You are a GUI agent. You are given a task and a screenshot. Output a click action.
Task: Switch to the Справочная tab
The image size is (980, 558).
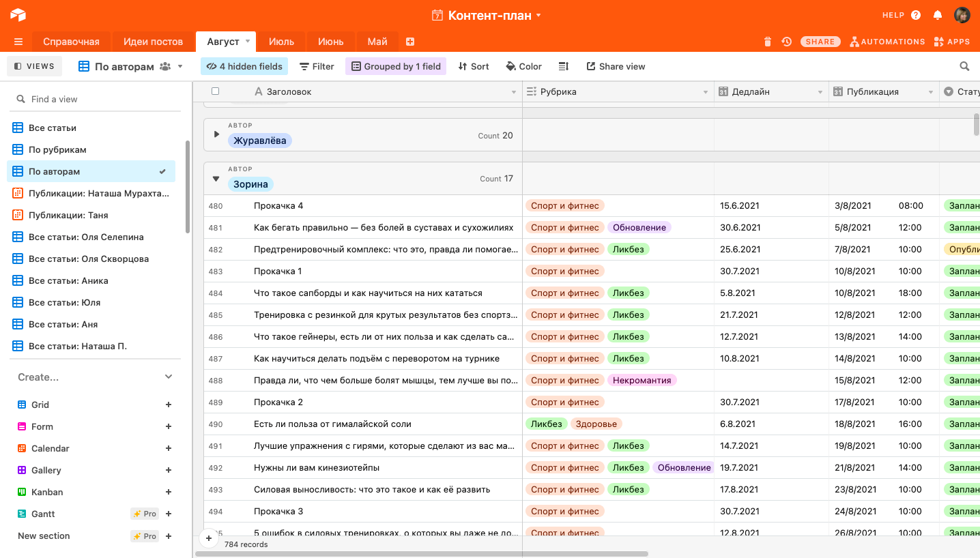pyautogui.click(x=71, y=42)
